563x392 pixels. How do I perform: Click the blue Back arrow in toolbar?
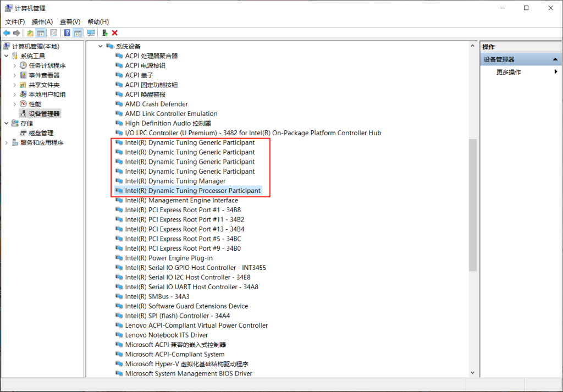click(x=7, y=33)
